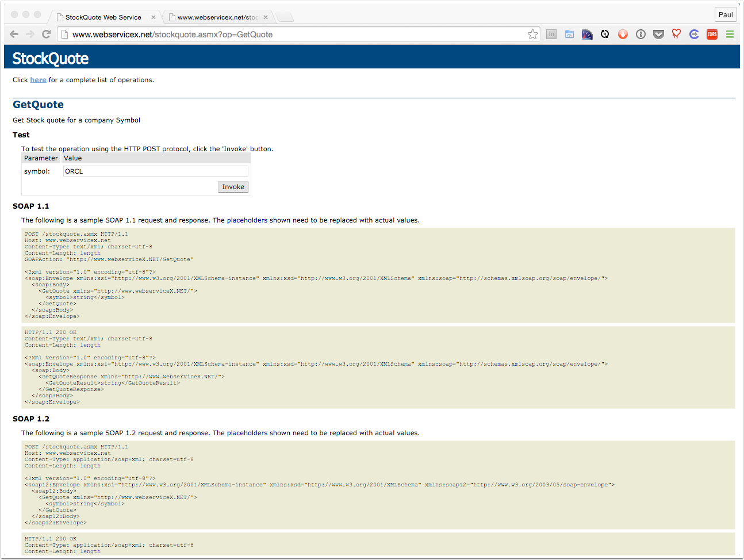
Task: Click the 1Password keyhole extension icon
Action: (641, 34)
